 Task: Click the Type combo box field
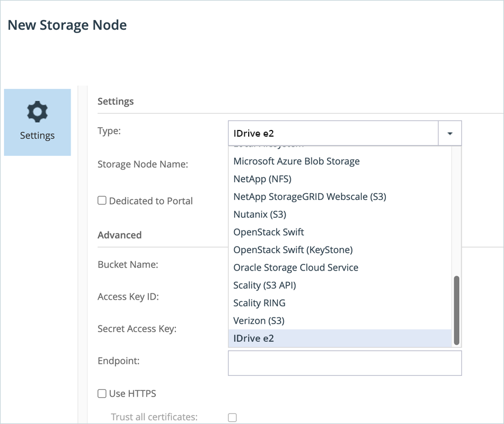click(333, 134)
